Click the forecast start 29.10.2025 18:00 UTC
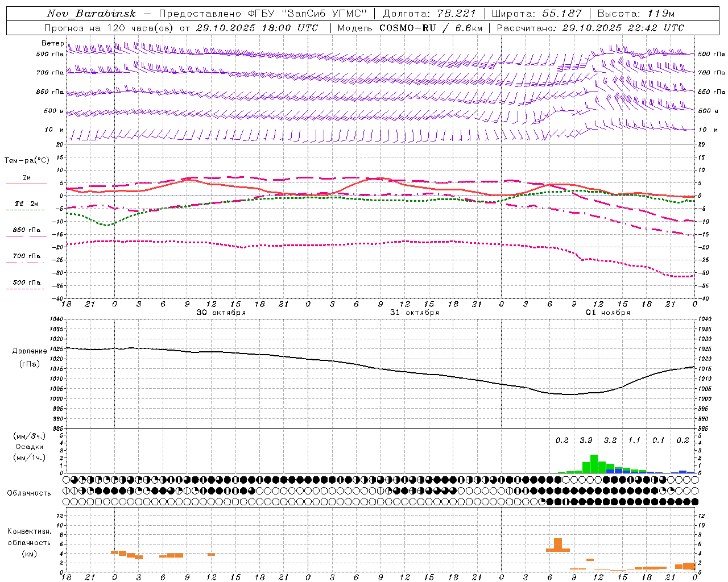The width and height of the screenshot is (728, 582). 257,28
